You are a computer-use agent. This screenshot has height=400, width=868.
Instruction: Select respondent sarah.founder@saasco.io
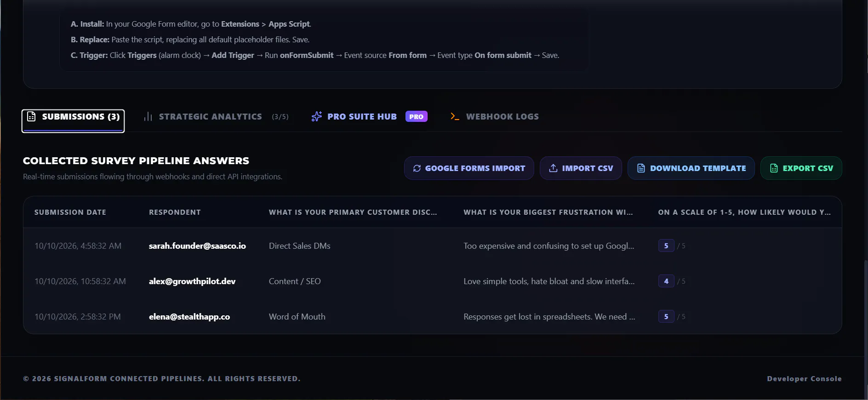click(197, 246)
